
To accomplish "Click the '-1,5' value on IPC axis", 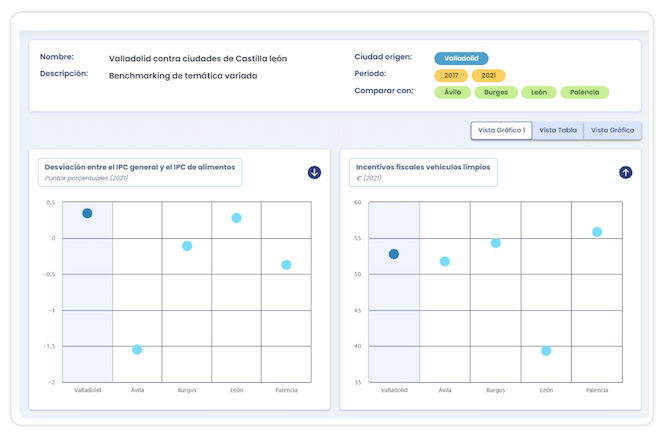I will coord(49,346).
